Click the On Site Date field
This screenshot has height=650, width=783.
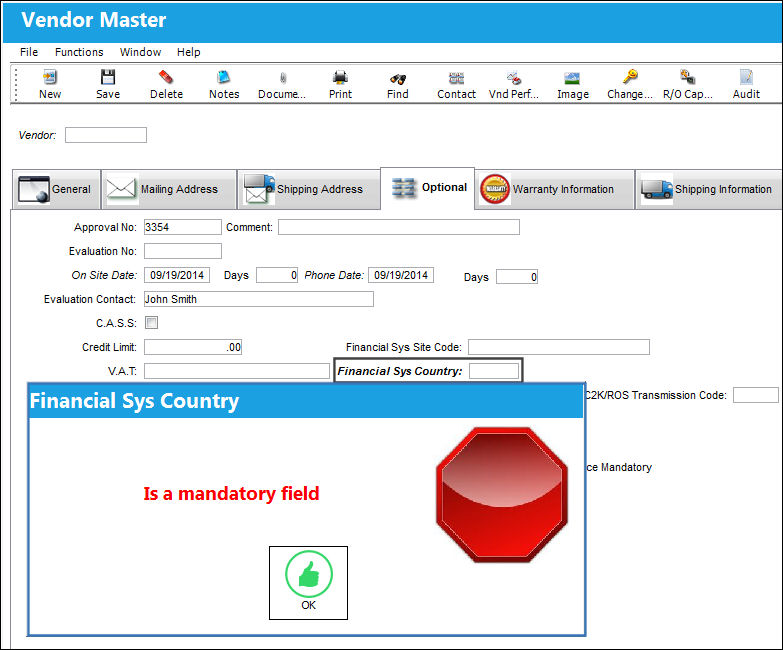tap(177, 275)
